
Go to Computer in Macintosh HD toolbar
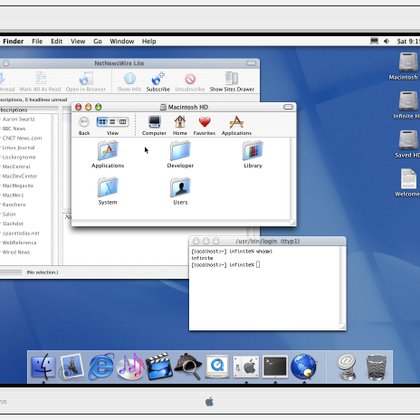click(x=154, y=125)
